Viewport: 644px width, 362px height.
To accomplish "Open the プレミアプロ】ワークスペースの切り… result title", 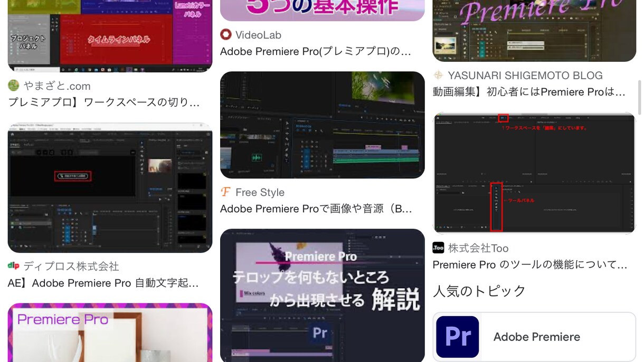I will 104,102.
